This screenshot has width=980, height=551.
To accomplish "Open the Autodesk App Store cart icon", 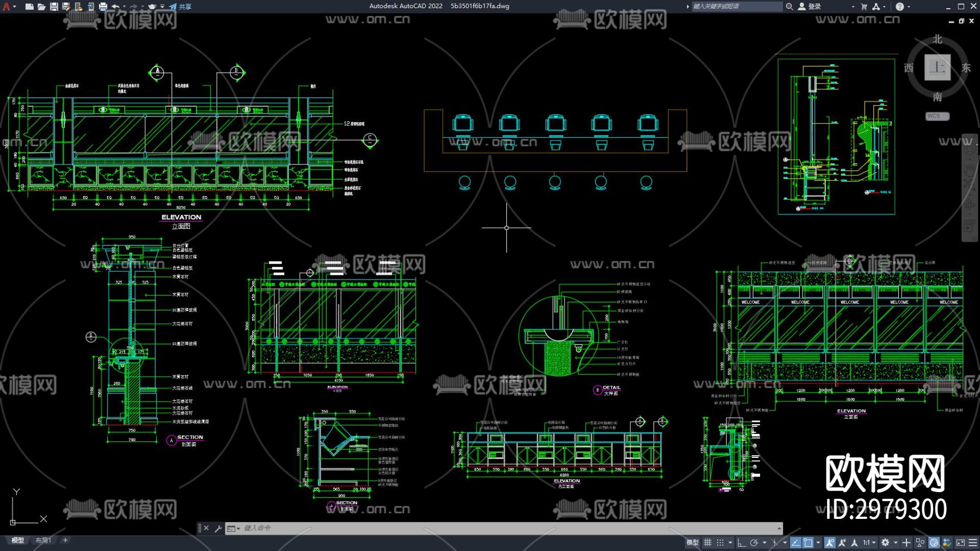I will (x=864, y=7).
